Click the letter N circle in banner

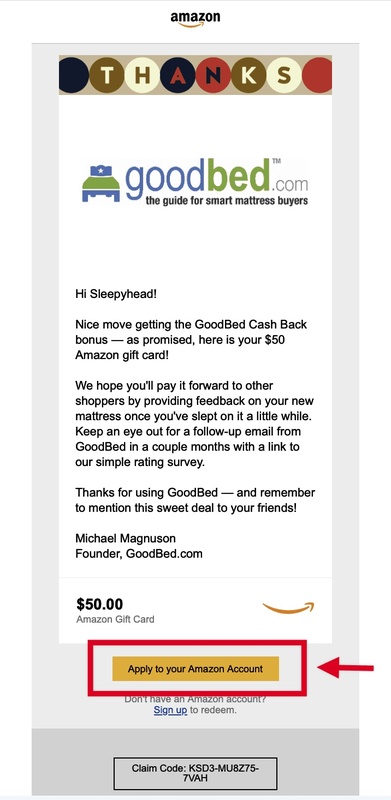click(213, 75)
